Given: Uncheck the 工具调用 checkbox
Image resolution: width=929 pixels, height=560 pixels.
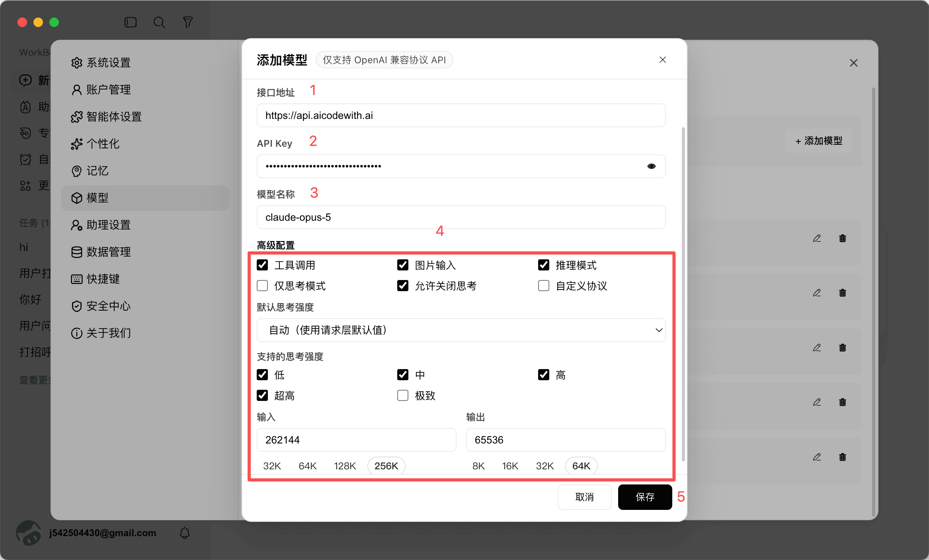Looking at the screenshot, I should [262, 265].
